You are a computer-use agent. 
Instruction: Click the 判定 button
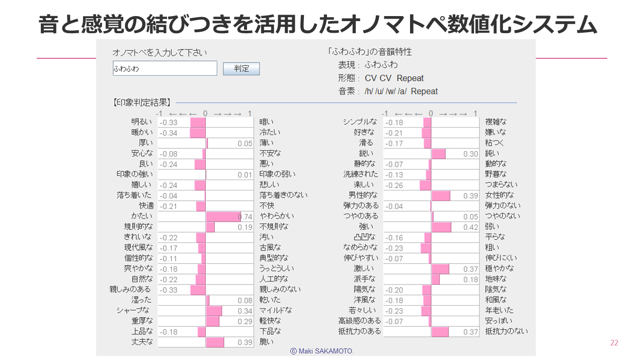[242, 69]
